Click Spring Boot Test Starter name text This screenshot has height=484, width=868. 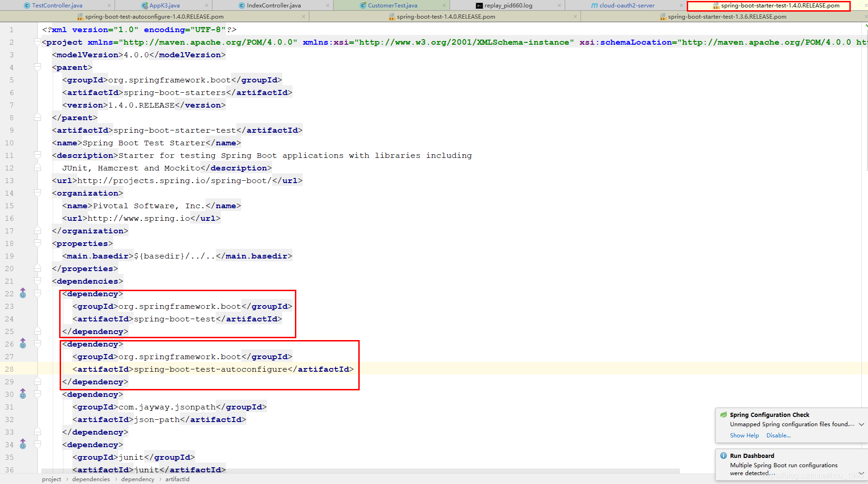tap(144, 143)
